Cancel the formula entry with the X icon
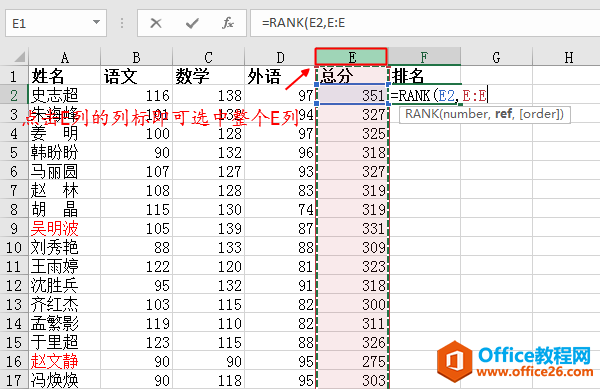Viewport: 600px width, 389px height. pos(156,23)
